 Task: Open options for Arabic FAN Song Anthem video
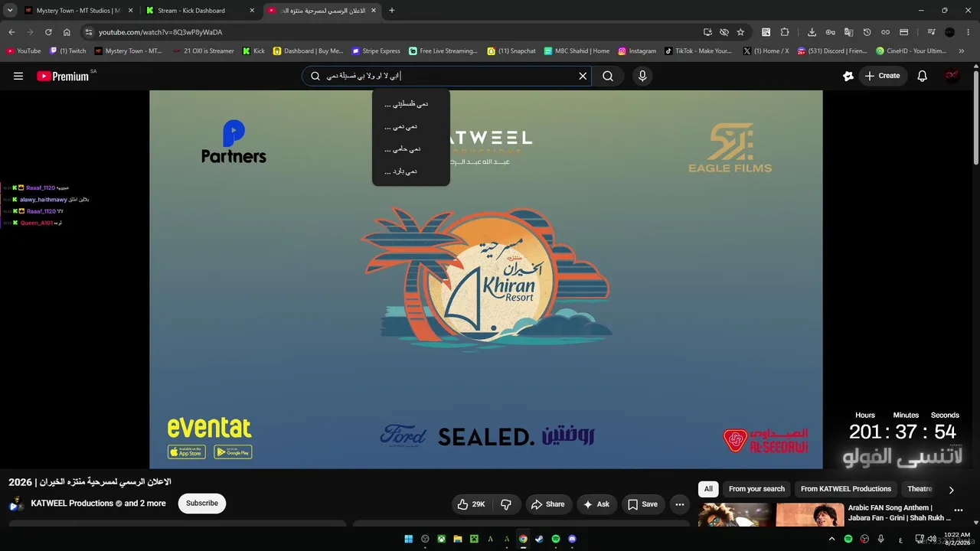point(958,510)
